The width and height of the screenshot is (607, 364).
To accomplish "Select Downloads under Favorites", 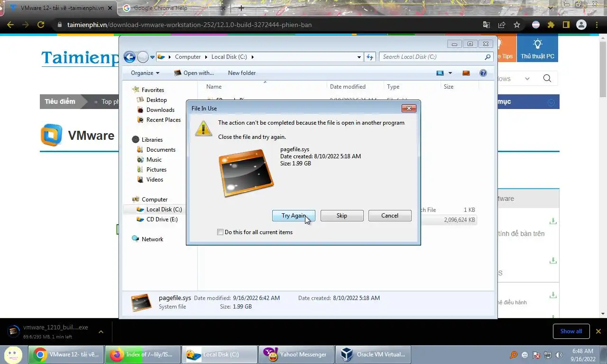I will [160, 110].
